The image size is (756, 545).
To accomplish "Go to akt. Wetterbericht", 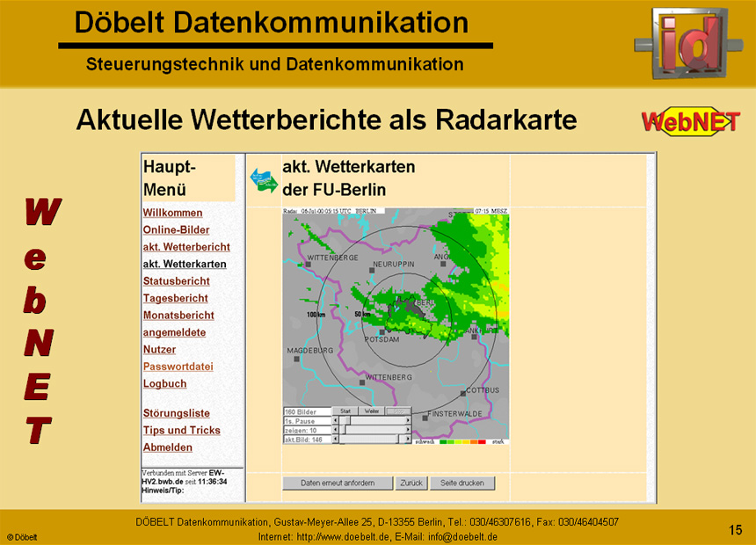I will click(x=186, y=247).
